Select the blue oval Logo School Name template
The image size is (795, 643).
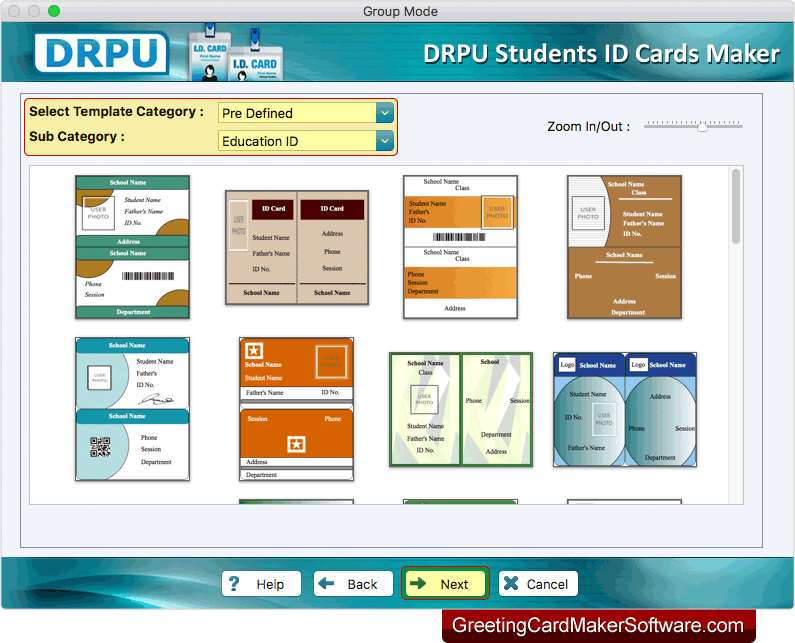(625, 409)
